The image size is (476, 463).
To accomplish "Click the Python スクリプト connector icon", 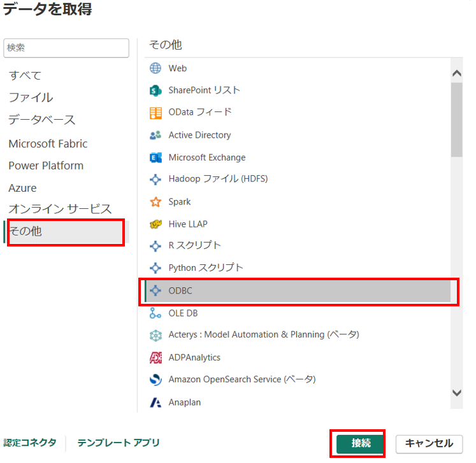I will click(155, 268).
